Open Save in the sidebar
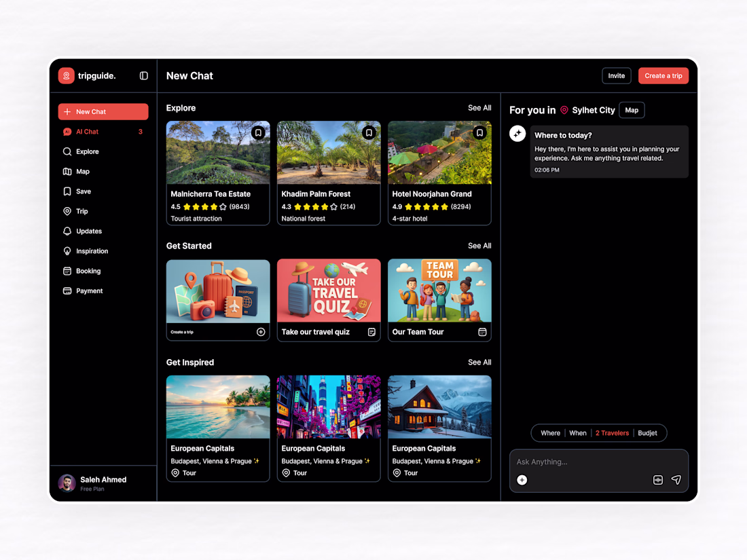 point(103,191)
